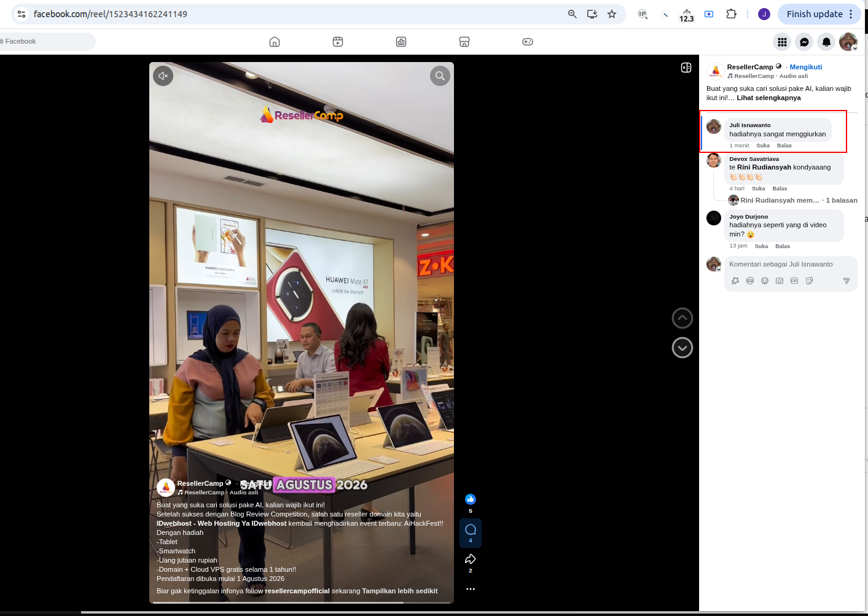Like Joyo Durjono's comment
Image resolution: width=868 pixels, height=616 pixels.
(x=761, y=246)
